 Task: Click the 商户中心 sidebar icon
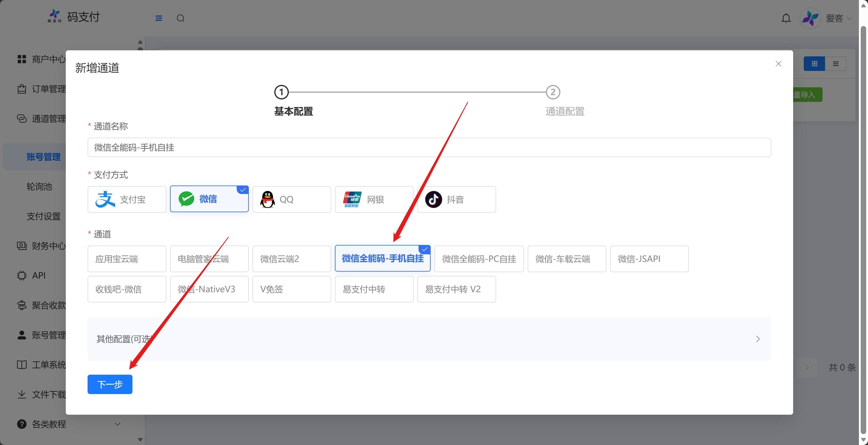tap(22, 59)
